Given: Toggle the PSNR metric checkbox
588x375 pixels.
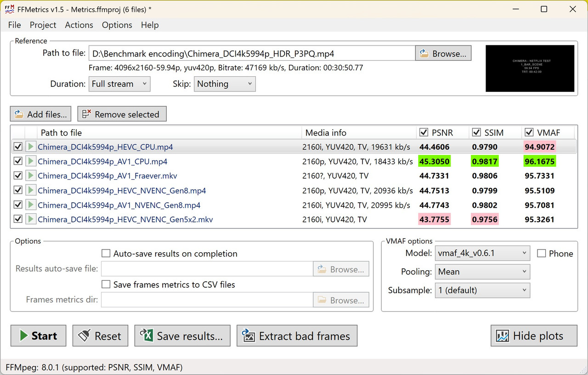Looking at the screenshot, I should click(424, 133).
